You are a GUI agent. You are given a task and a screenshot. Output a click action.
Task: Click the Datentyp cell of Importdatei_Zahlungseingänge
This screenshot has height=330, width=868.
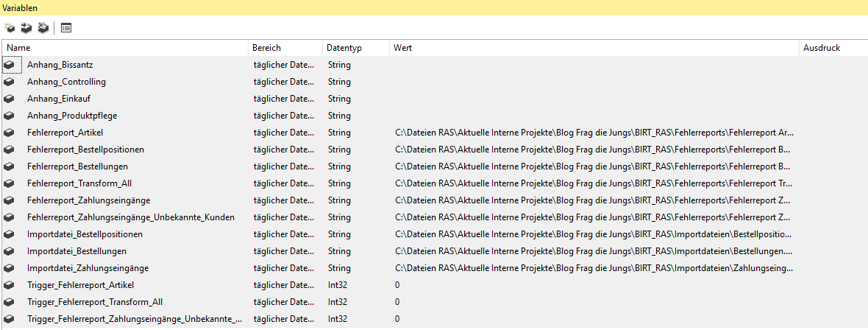coord(339,268)
